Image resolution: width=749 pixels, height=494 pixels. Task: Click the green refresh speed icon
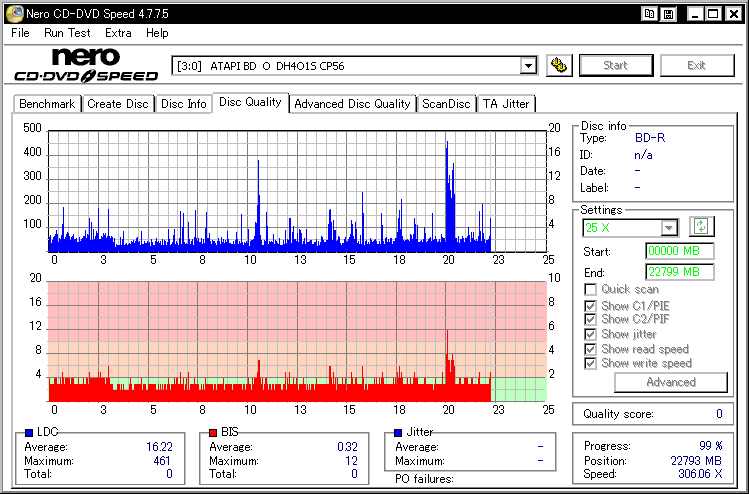point(701,226)
